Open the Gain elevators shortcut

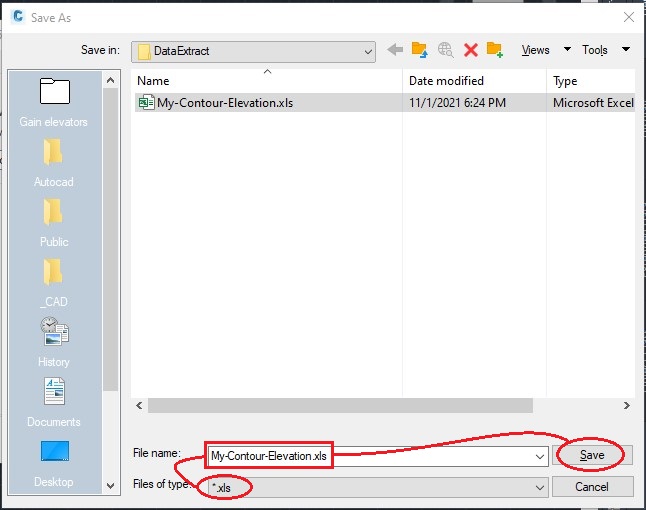coord(54,103)
